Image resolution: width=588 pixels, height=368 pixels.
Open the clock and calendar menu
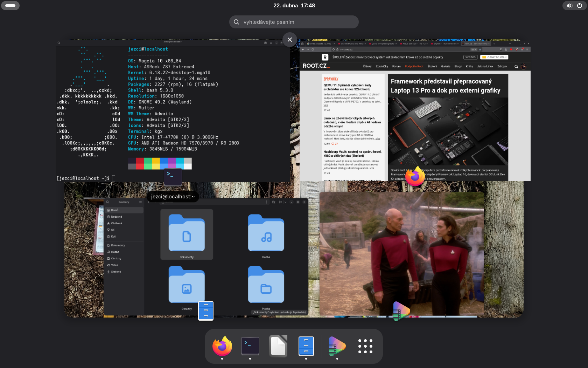tap(294, 6)
